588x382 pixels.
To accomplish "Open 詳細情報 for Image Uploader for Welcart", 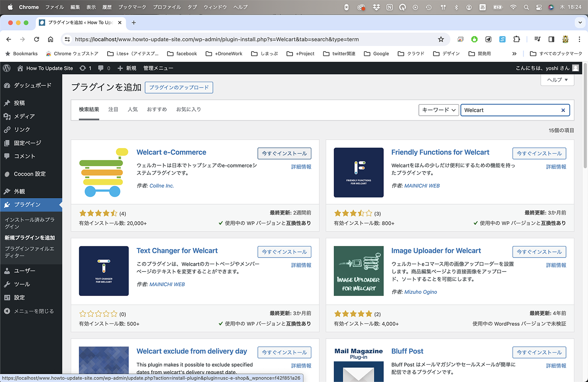I will (556, 265).
